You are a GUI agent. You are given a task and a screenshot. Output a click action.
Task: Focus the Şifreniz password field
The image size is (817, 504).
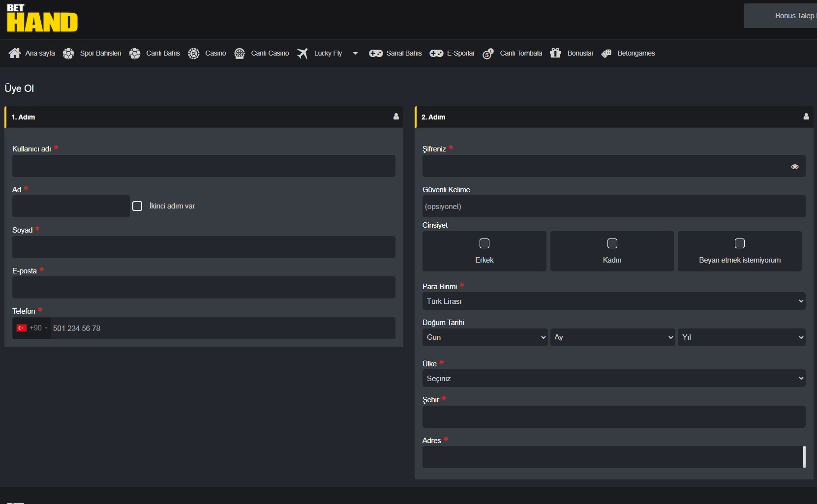pyautogui.click(x=614, y=166)
